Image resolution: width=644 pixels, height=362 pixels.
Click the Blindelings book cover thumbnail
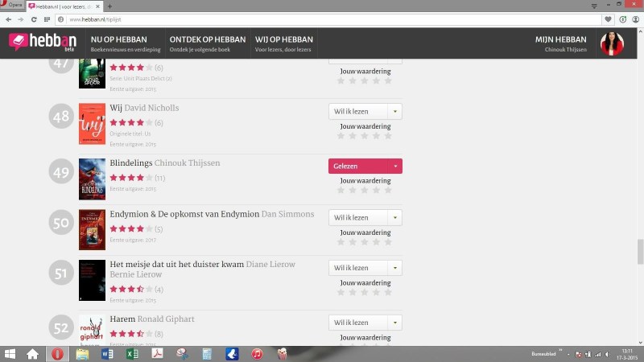click(92, 179)
